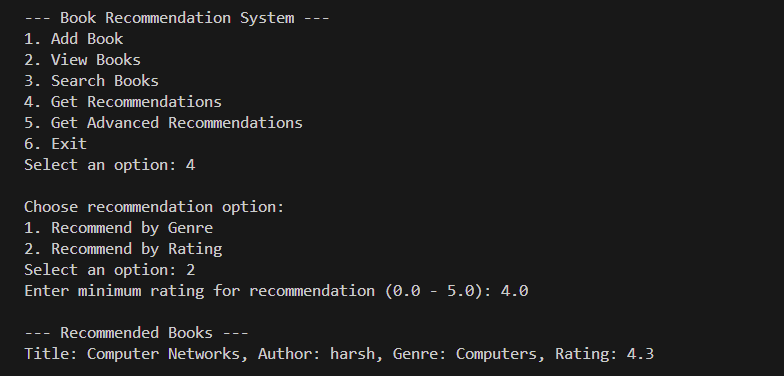Image resolution: width=784 pixels, height=376 pixels.
Task: Click the Choose recommendation option text
Action: (154, 207)
